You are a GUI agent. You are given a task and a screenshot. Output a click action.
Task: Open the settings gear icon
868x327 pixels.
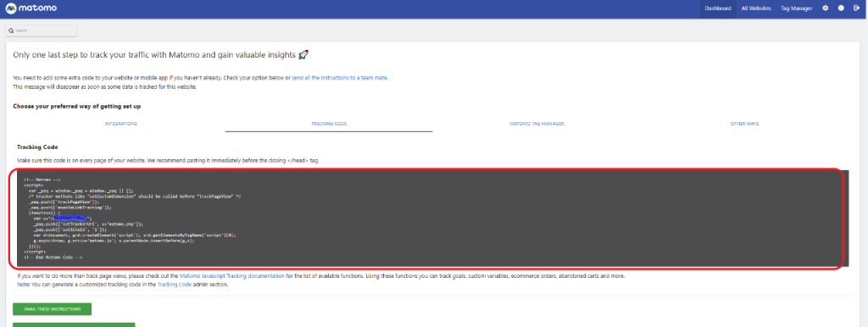point(826,8)
